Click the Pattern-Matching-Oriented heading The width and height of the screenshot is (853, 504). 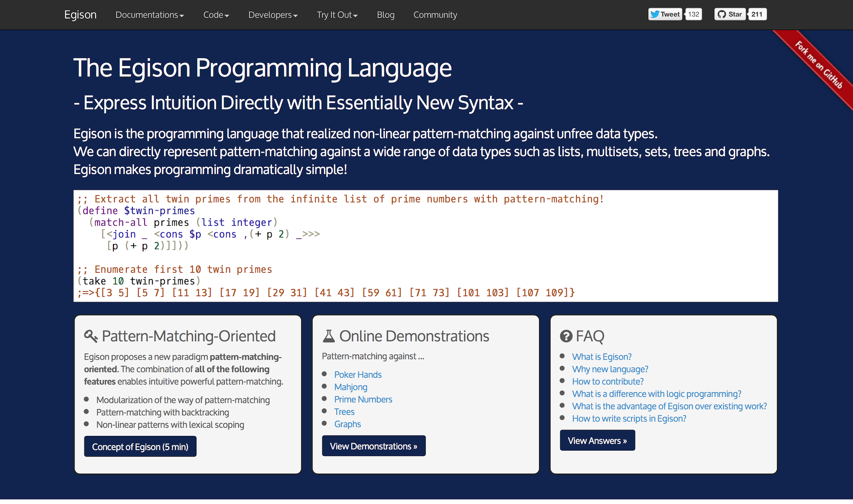tap(189, 336)
